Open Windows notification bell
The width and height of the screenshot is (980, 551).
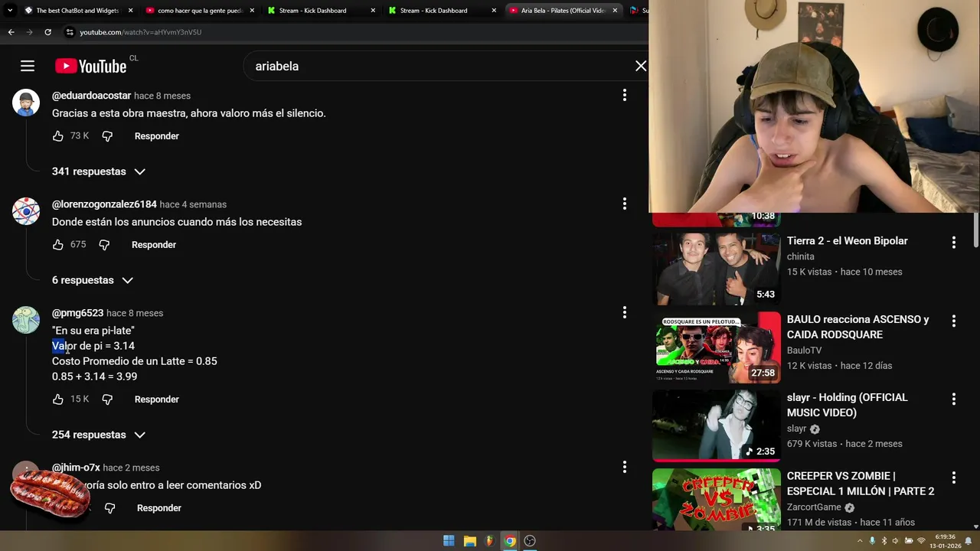968,541
